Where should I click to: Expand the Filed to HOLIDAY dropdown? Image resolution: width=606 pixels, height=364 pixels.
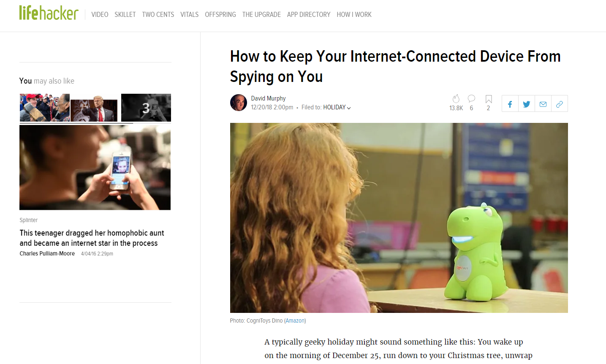[337, 107]
